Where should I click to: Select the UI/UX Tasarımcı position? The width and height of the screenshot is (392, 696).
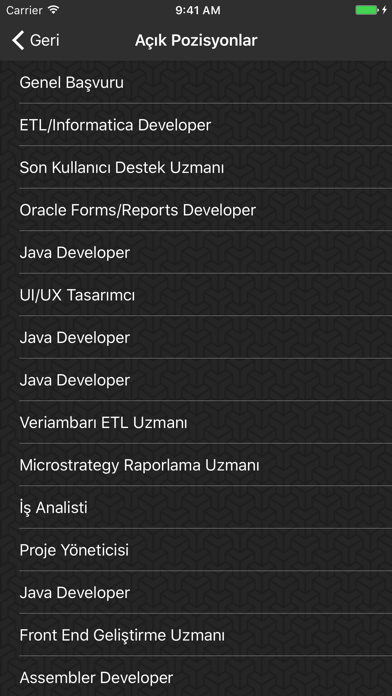[x=196, y=295]
